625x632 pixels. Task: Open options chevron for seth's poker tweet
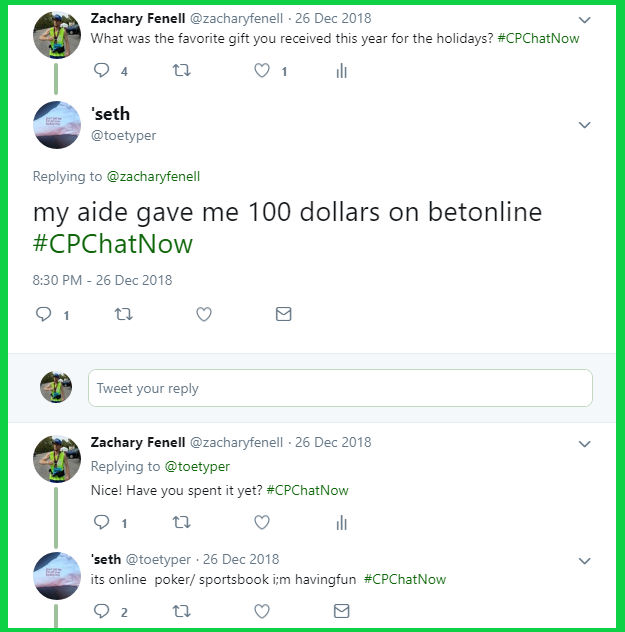(584, 561)
